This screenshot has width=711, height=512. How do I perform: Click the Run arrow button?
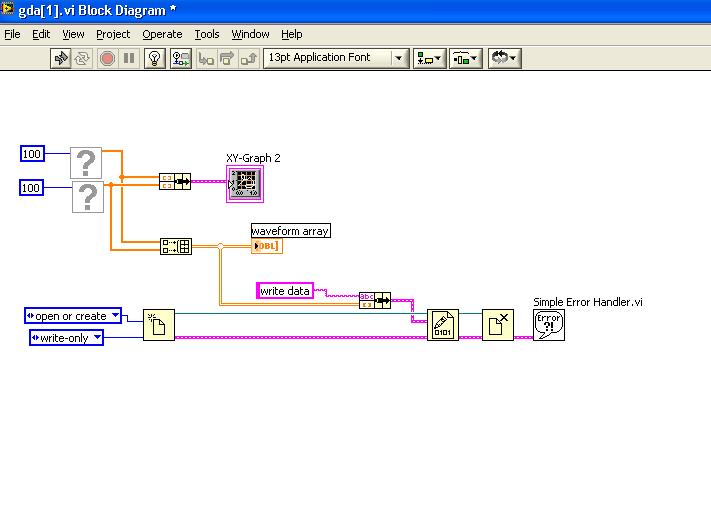pyautogui.click(x=60, y=58)
